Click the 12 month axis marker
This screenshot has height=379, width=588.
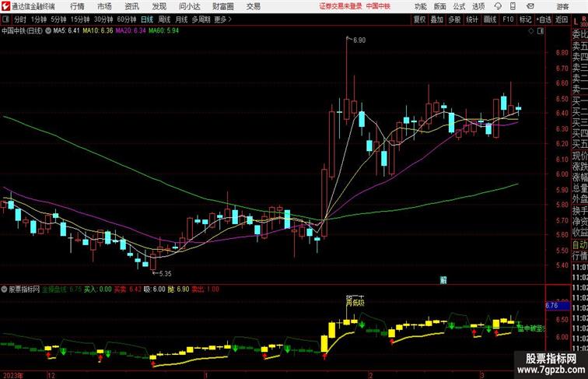[51, 375]
